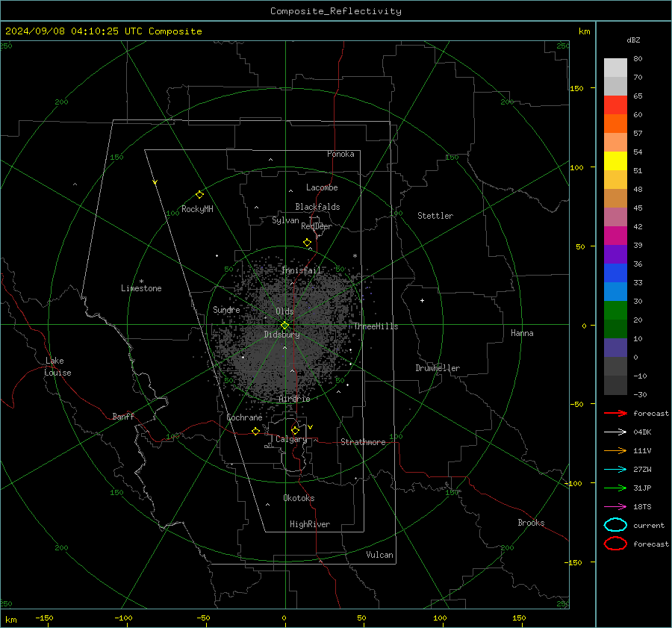
Task: Click the Strathmore label
Action: tap(364, 442)
